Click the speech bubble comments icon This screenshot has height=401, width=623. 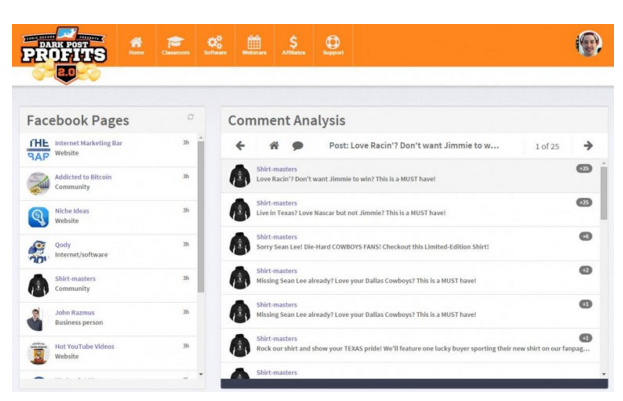[x=298, y=146]
